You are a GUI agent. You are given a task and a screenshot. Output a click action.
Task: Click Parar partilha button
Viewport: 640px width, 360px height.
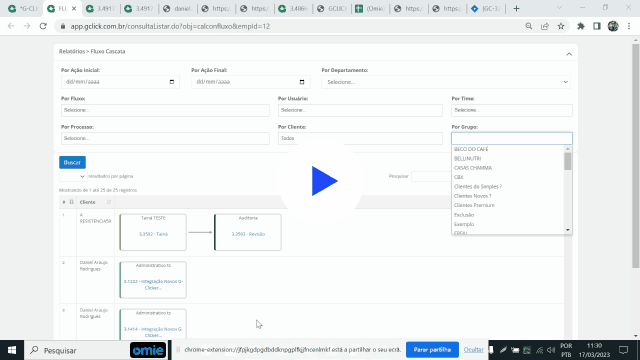coord(432,350)
